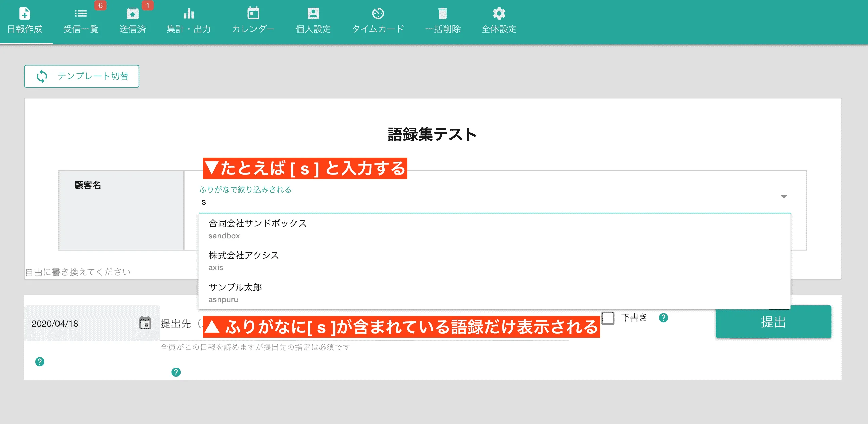Open the 顧客名 suggestion dropdown arrow
868x424 pixels.
[x=784, y=197]
